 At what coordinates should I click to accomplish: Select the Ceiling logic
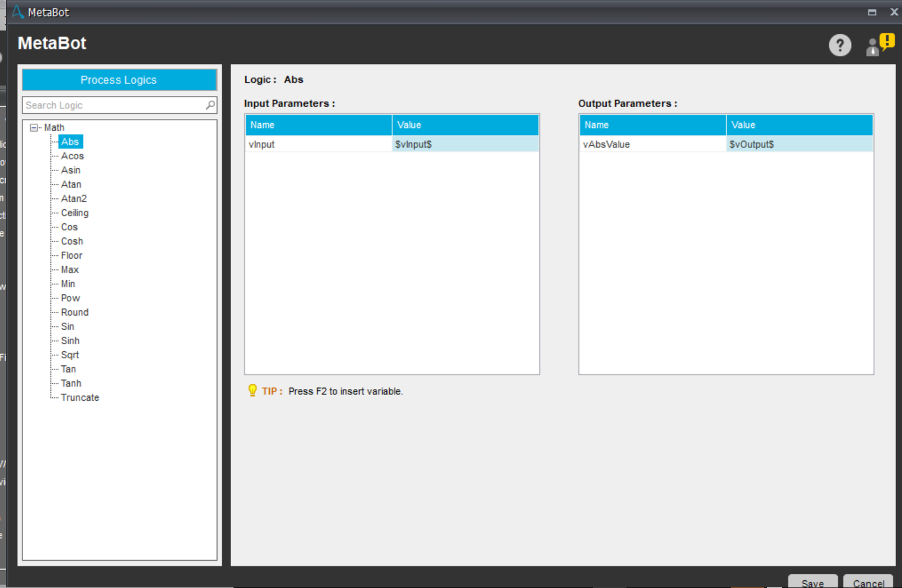[x=75, y=213]
